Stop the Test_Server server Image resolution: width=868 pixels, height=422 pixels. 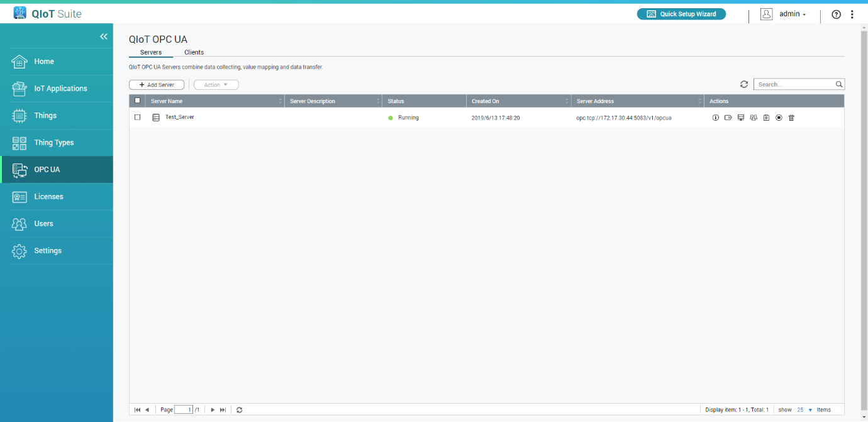[779, 118]
